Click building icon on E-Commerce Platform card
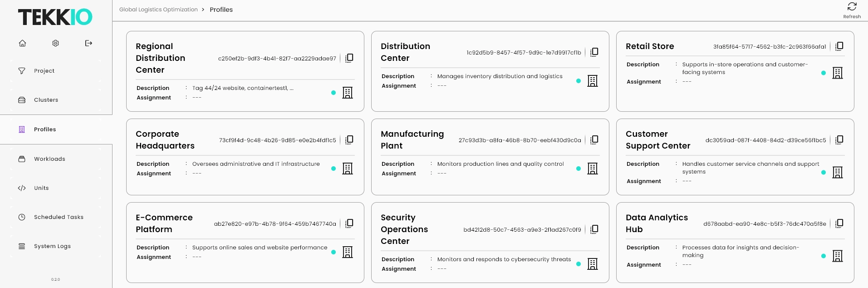The image size is (868, 288). 348,252
